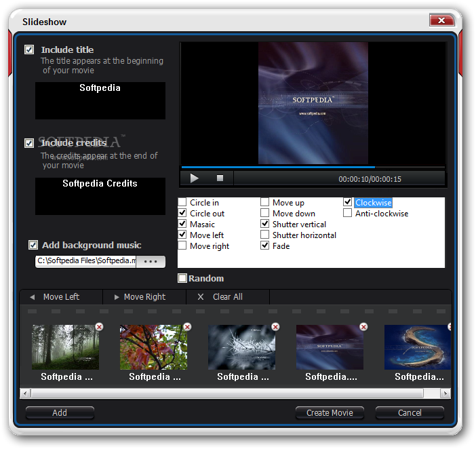Image resolution: width=476 pixels, height=449 pixels.
Task: Click the preview progress bar
Action: [313, 167]
